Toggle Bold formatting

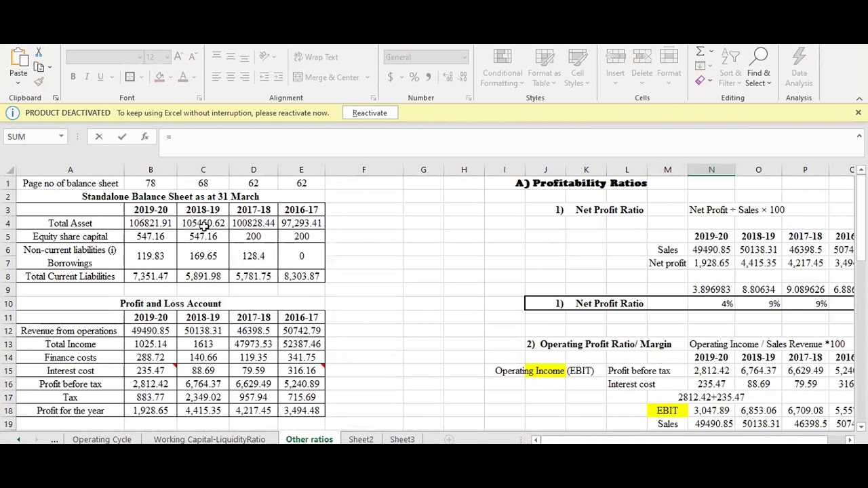73,77
